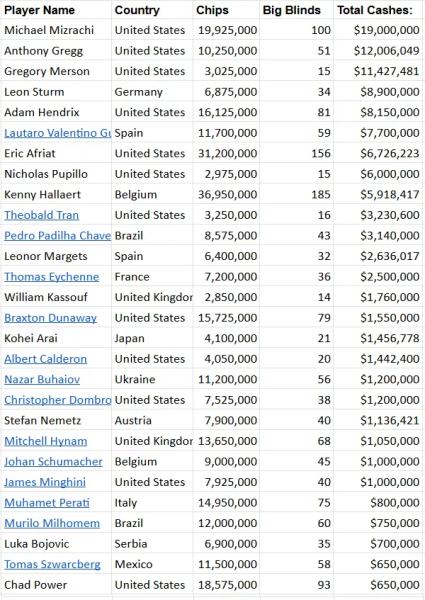Open the Lautaro Valentino player link
This screenshot has width=425, height=600.
tap(57, 133)
